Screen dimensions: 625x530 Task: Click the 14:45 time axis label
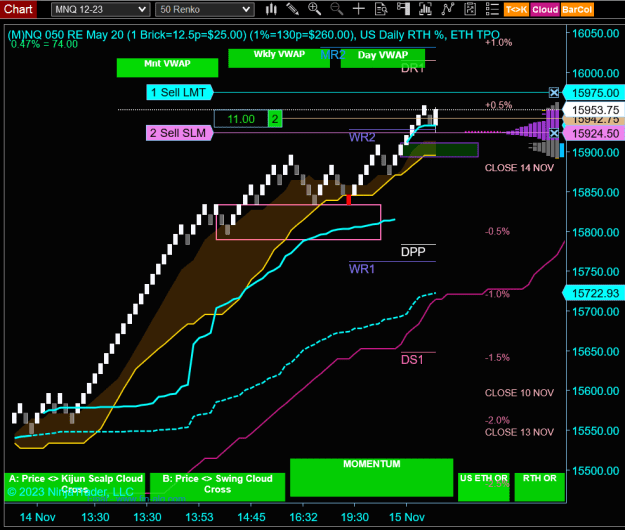(x=251, y=517)
